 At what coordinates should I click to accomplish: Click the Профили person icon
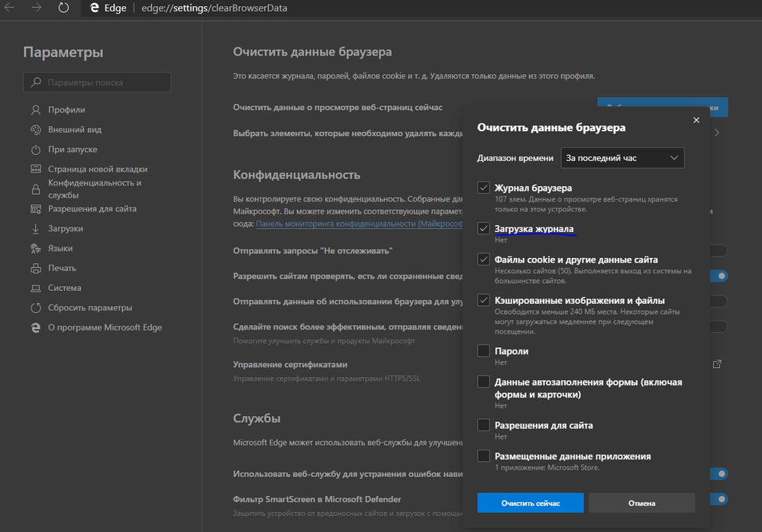pos(36,110)
